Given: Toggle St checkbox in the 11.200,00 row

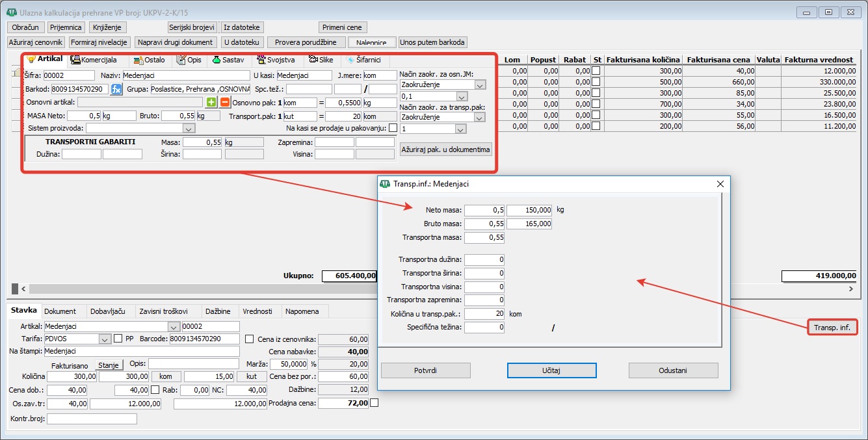Looking at the screenshot, I should pos(596,126).
